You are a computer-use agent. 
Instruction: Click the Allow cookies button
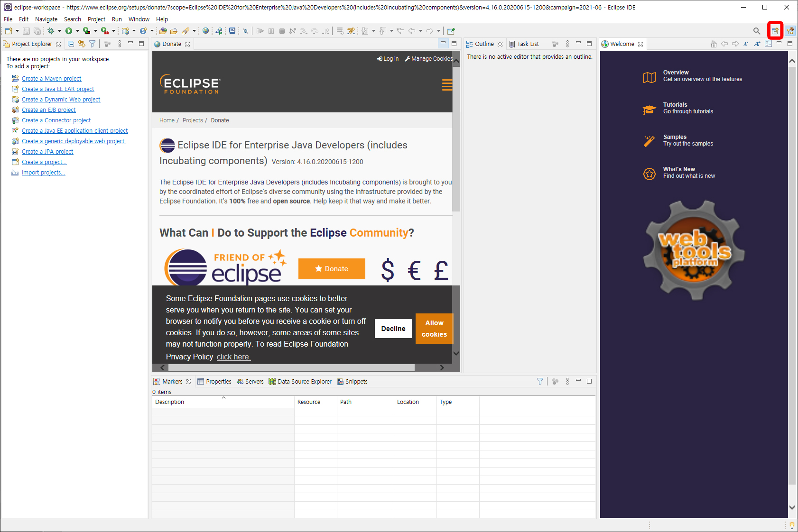434,329
